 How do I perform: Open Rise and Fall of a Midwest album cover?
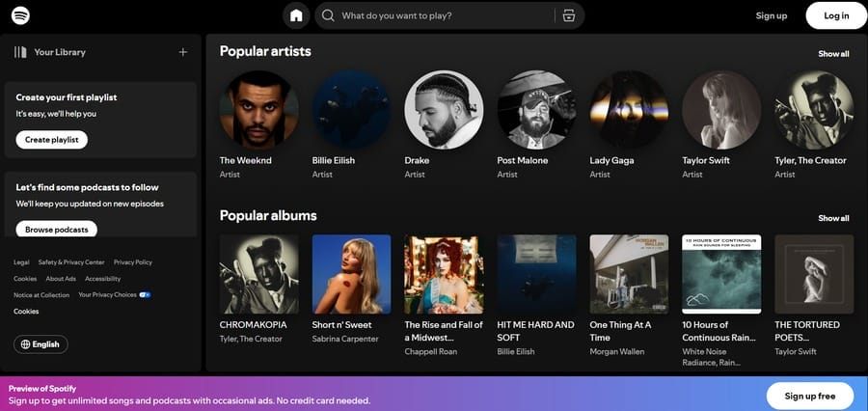[444, 274]
